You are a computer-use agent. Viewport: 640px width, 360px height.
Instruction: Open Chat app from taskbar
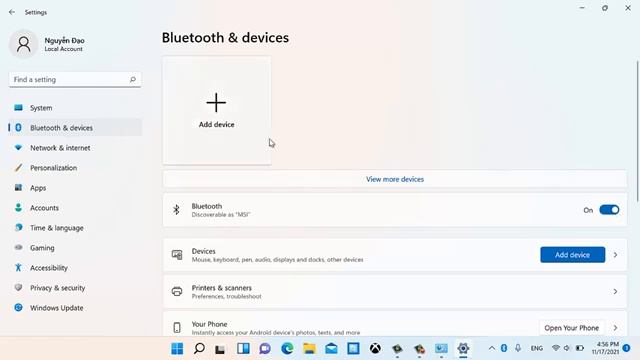[x=265, y=349]
